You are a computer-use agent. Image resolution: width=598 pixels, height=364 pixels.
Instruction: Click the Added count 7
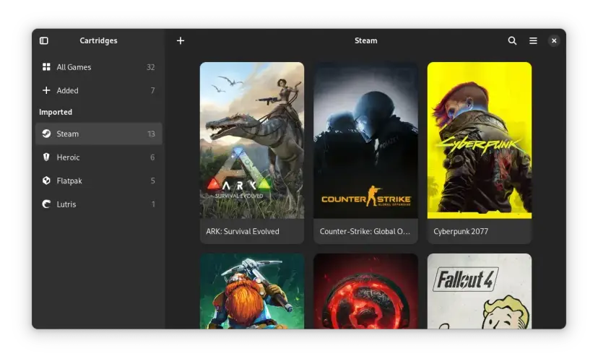point(153,90)
